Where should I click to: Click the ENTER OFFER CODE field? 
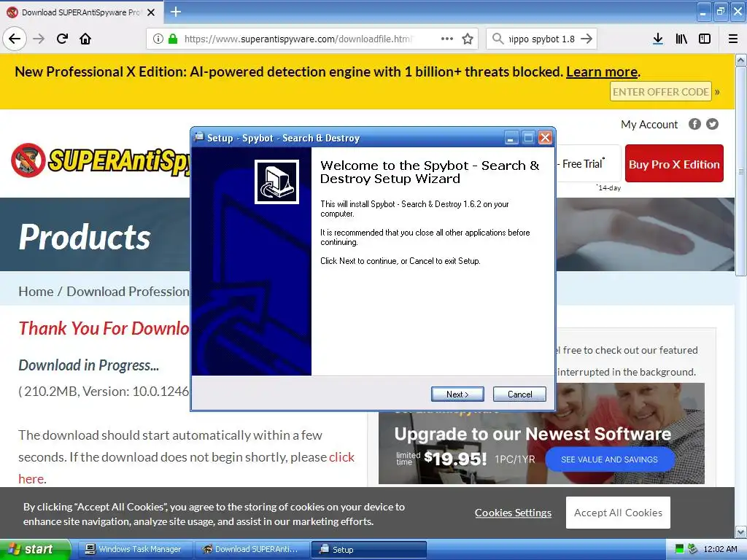660,91
